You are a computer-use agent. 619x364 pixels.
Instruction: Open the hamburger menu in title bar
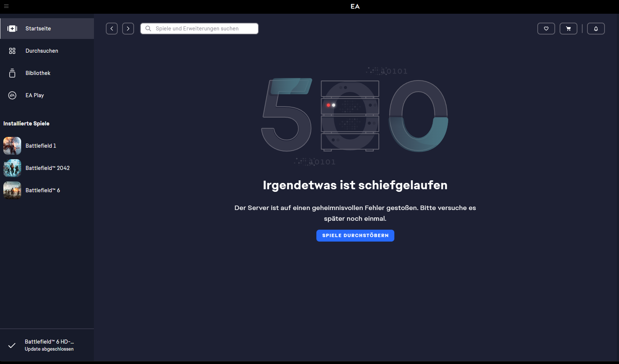pos(6,6)
